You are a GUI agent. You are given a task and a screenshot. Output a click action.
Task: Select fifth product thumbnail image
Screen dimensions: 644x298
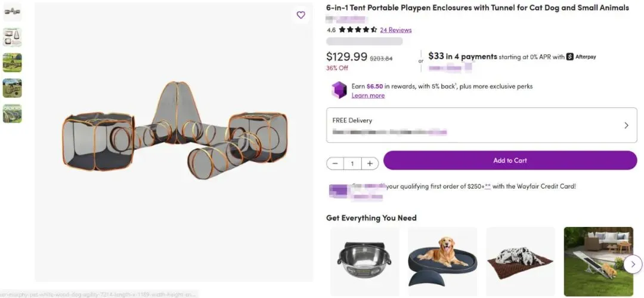pos(12,113)
